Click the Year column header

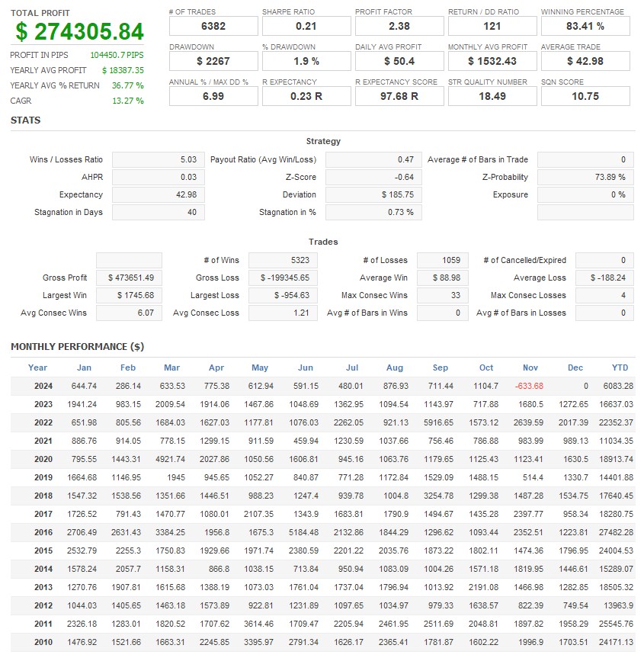[x=38, y=368]
